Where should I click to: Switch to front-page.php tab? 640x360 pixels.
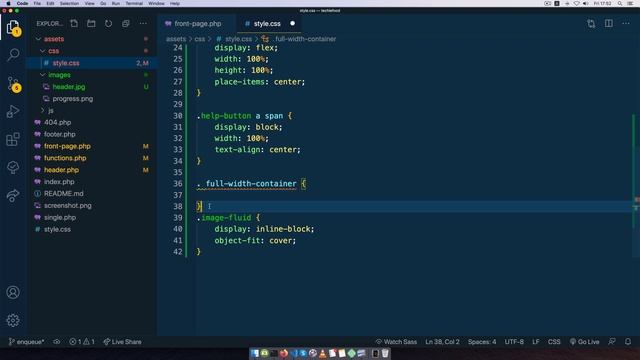click(198, 24)
